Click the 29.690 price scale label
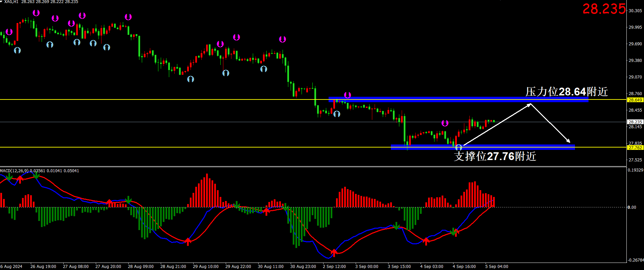This screenshot has height=270, width=644. tap(635, 44)
